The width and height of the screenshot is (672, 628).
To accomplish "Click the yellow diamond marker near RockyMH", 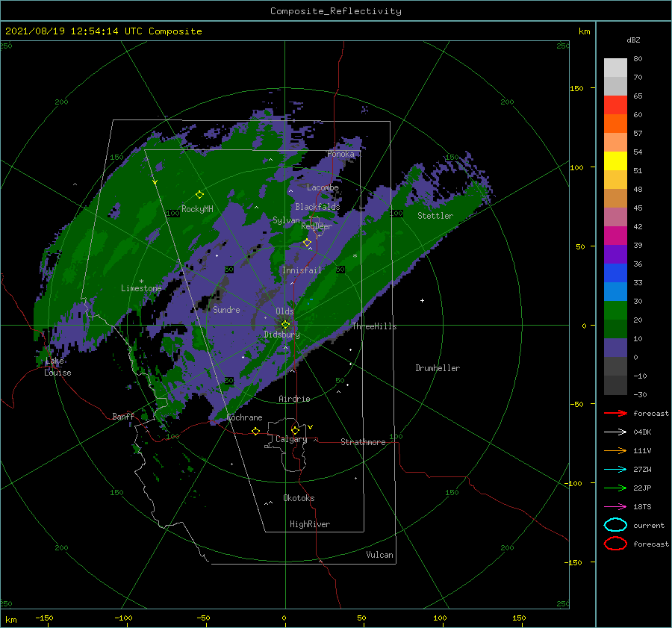I will (199, 195).
